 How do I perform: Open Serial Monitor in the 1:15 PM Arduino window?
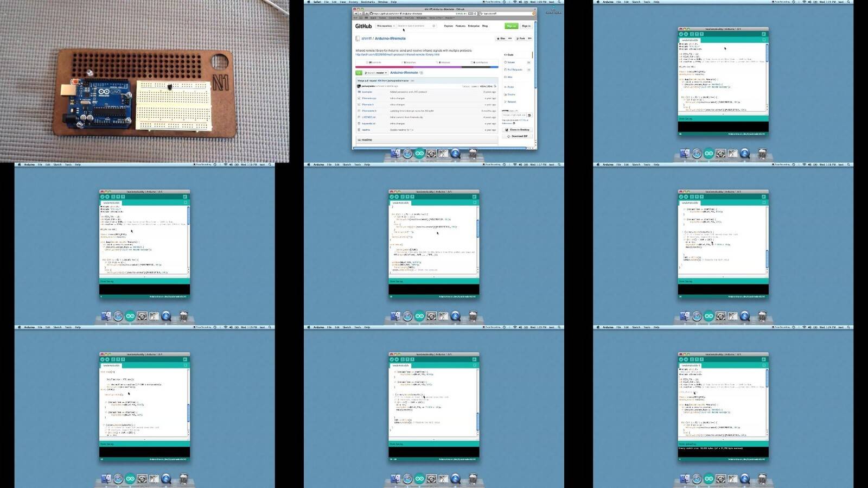pos(764,34)
